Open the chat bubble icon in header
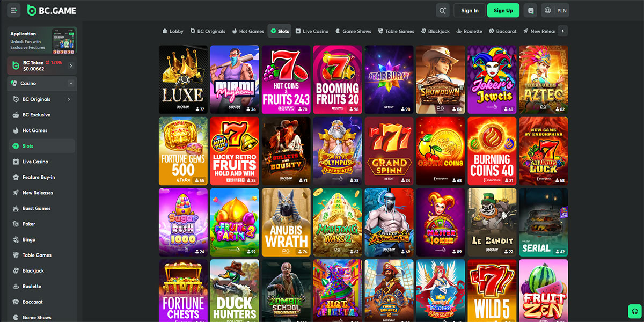 (x=531, y=10)
